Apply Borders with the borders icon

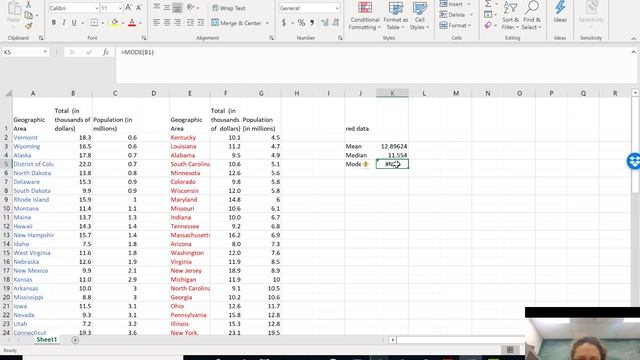pos(94,23)
